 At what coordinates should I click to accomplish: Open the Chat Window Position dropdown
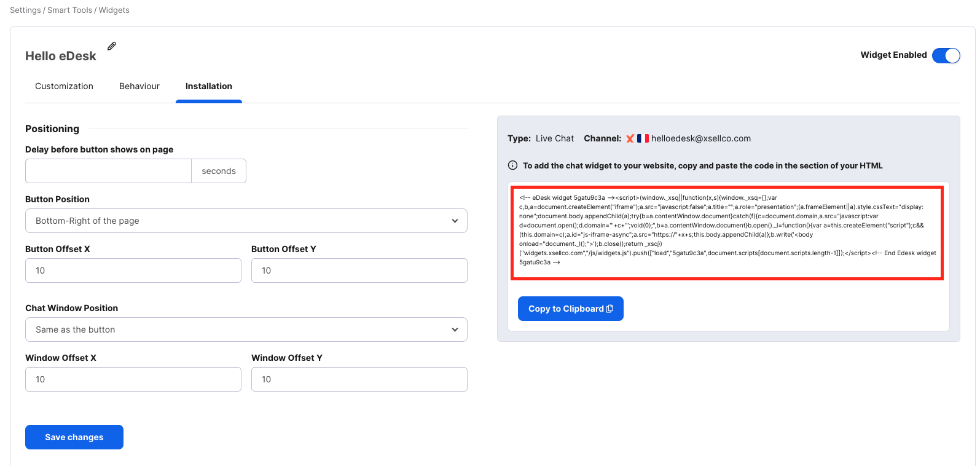(x=246, y=330)
